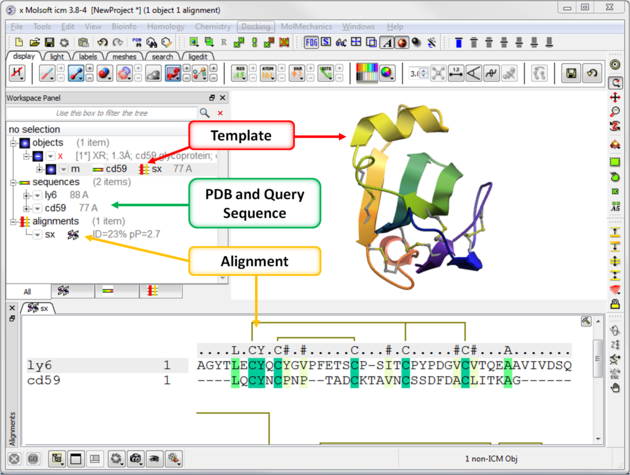
Task: Click the measure distance tool icon
Action: click(x=455, y=74)
